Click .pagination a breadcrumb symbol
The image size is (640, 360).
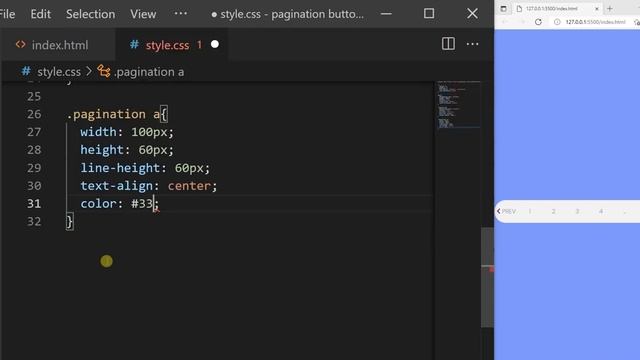click(x=149, y=72)
